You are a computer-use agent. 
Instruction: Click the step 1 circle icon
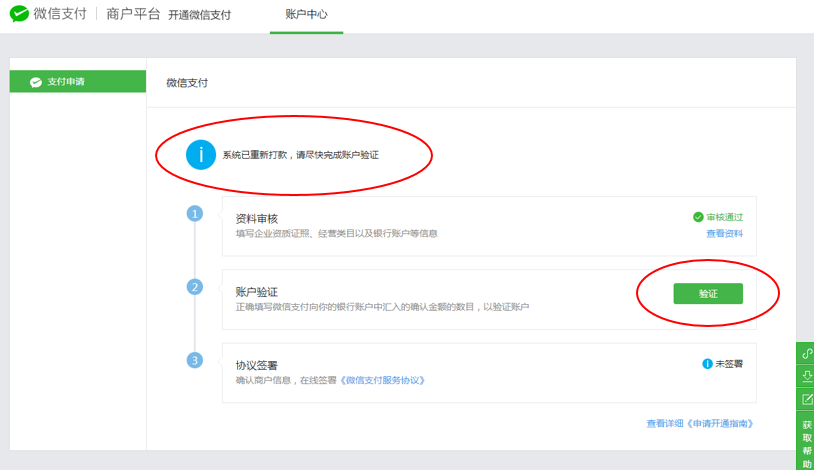tap(195, 213)
